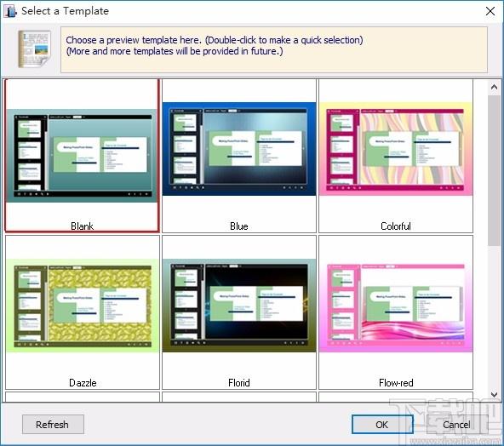This screenshot has height=446, width=504.
Task: Cancel the template dialog
Action: 456,425
